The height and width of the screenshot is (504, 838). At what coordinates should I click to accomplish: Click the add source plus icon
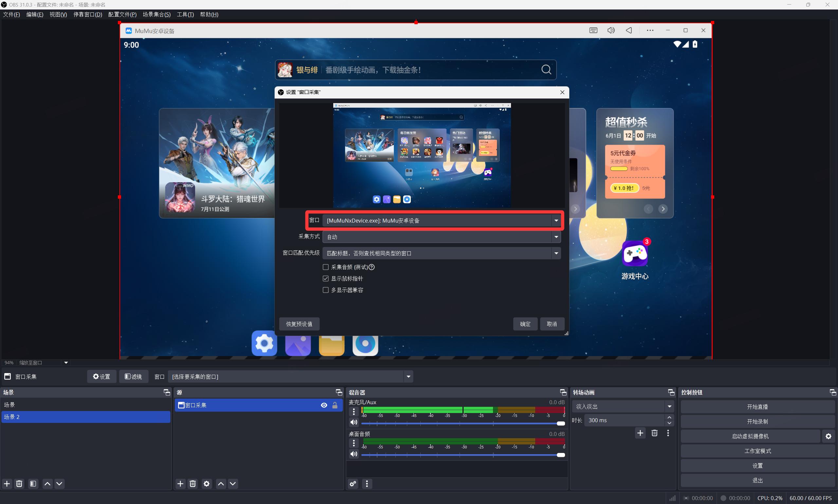[x=180, y=484]
